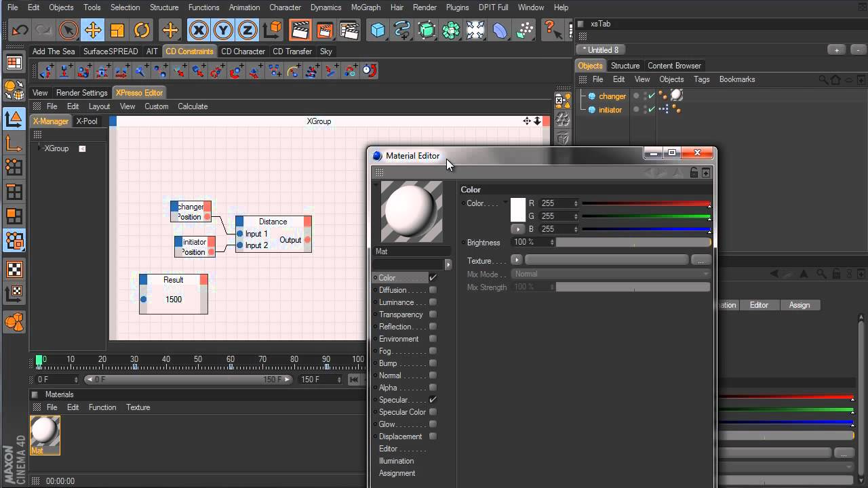Image resolution: width=868 pixels, height=488 pixels.
Task: Open the Calculate menu in XPresso Editor
Action: (x=193, y=106)
